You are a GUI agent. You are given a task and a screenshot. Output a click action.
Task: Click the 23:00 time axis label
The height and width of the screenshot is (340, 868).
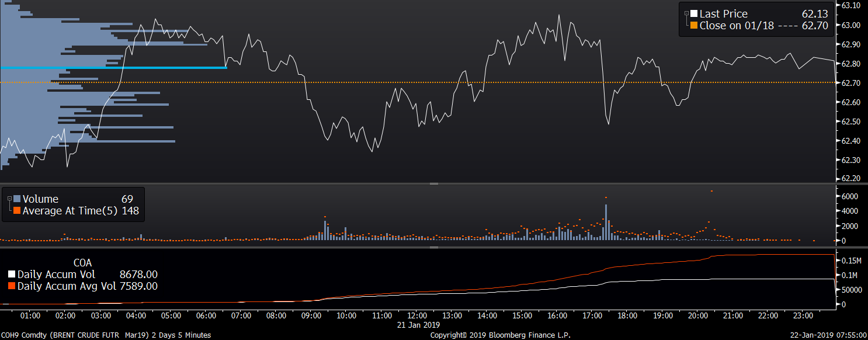tap(803, 315)
